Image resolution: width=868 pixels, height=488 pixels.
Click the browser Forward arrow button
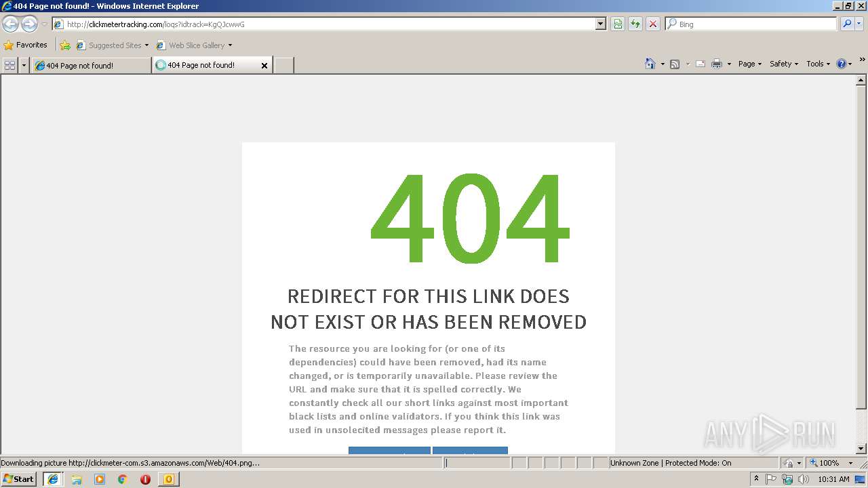(x=29, y=24)
